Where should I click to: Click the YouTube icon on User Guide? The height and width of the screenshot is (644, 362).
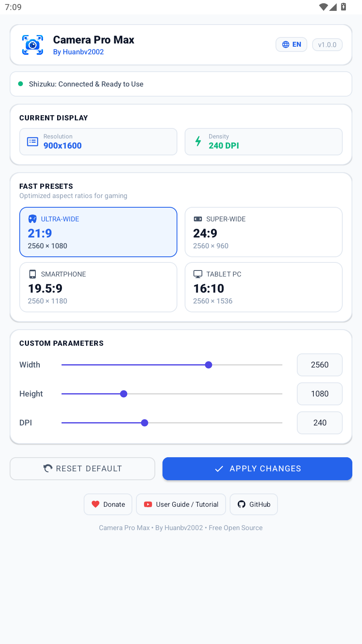[x=148, y=504]
